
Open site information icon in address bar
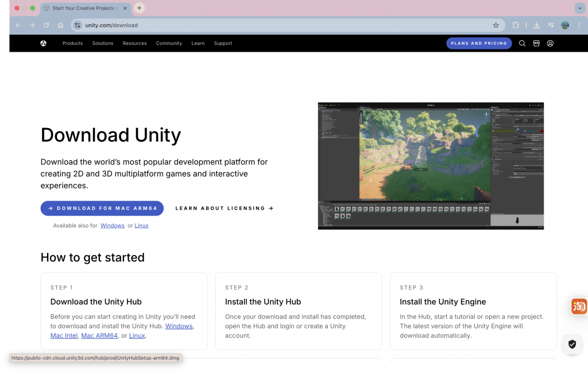78,25
